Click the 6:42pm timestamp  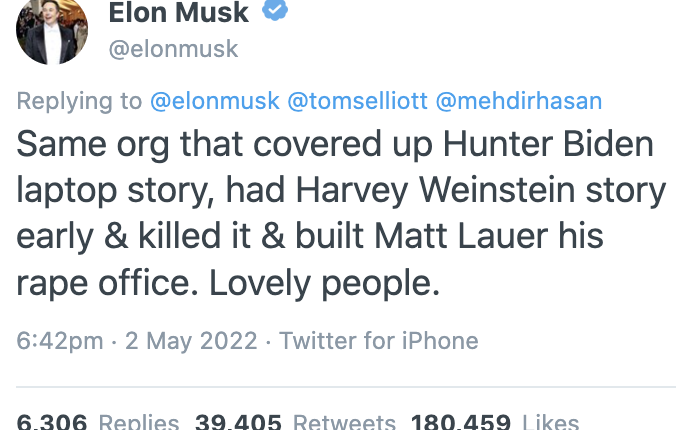60,341
